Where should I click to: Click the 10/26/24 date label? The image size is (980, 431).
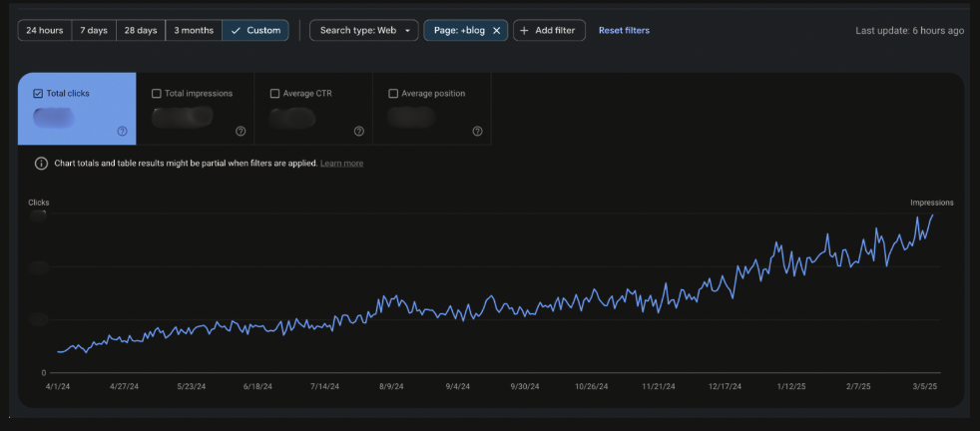(x=591, y=387)
